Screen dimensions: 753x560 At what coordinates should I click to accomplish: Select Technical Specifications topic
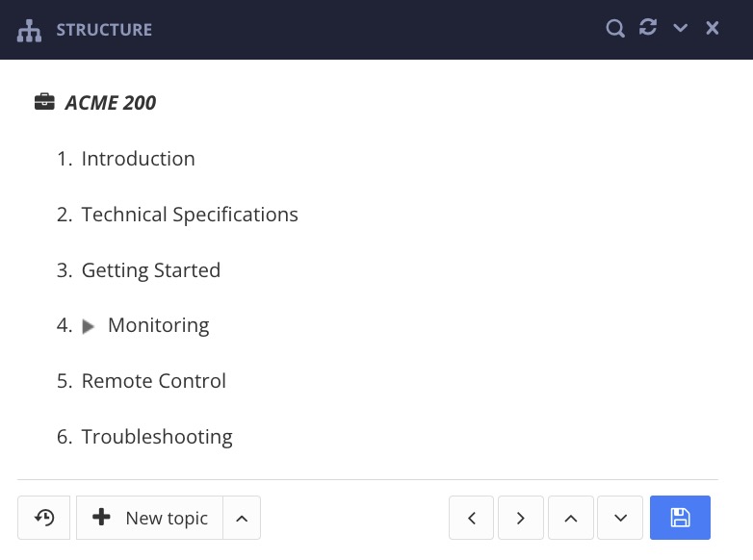(190, 215)
